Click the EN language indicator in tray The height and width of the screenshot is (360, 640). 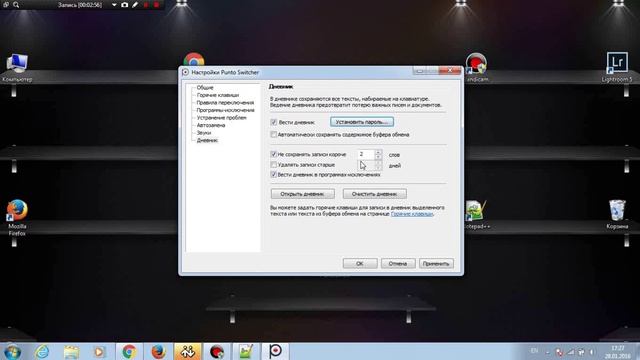tap(534, 351)
